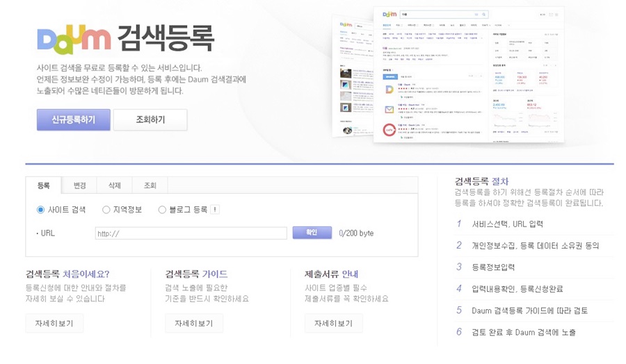Screen dimensions: 626x364
Task: Open 자세히보기 under 검색등록 처음이세요?
Action: (54, 323)
